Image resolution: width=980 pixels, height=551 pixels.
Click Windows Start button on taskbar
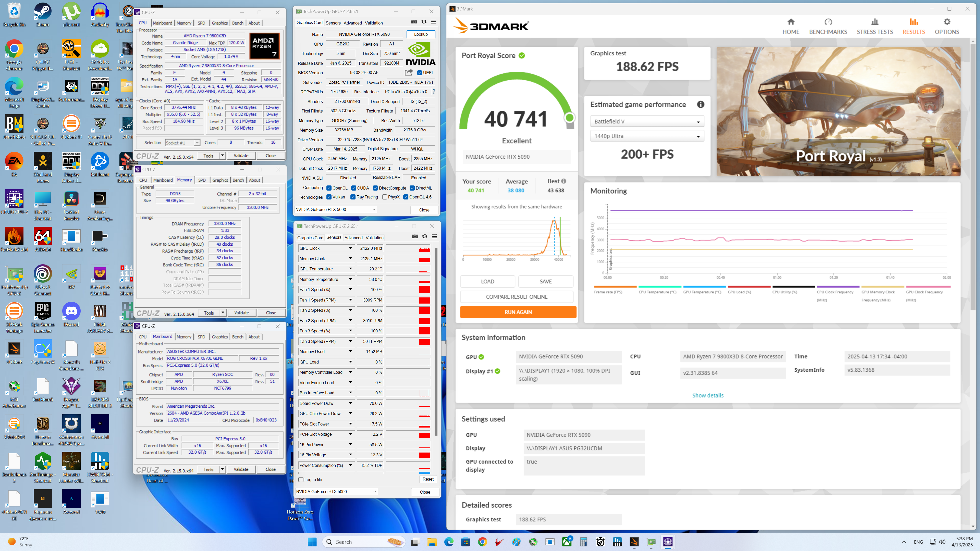[x=312, y=542]
